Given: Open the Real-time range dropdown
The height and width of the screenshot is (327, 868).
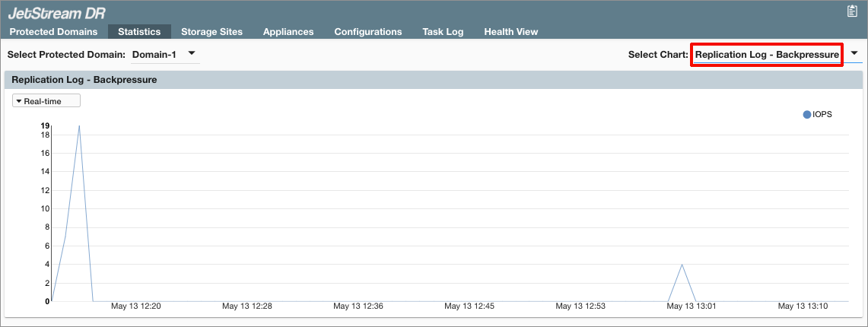Looking at the screenshot, I should [46, 100].
